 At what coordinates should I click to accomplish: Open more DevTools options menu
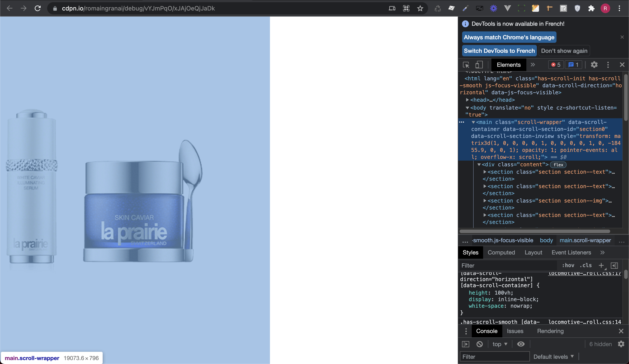tap(608, 65)
